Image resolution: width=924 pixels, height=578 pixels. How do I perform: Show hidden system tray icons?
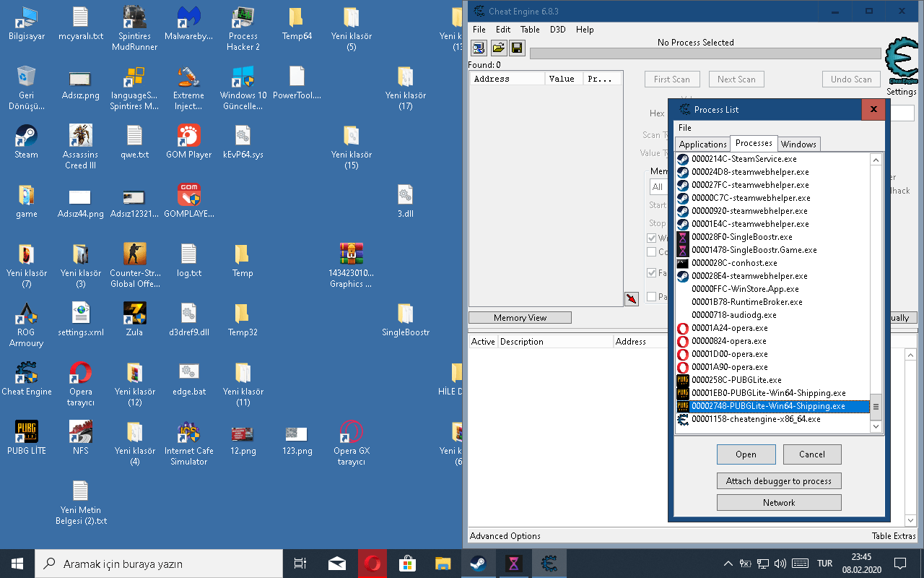pos(728,564)
